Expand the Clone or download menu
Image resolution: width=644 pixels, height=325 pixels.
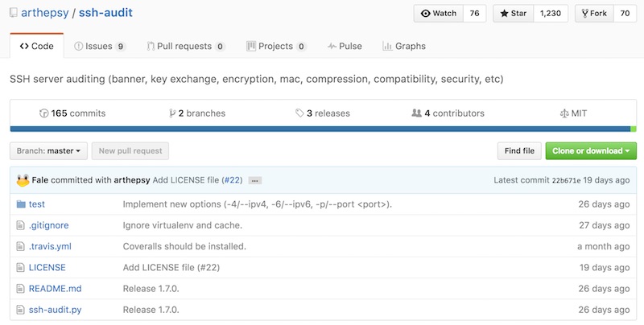click(590, 150)
